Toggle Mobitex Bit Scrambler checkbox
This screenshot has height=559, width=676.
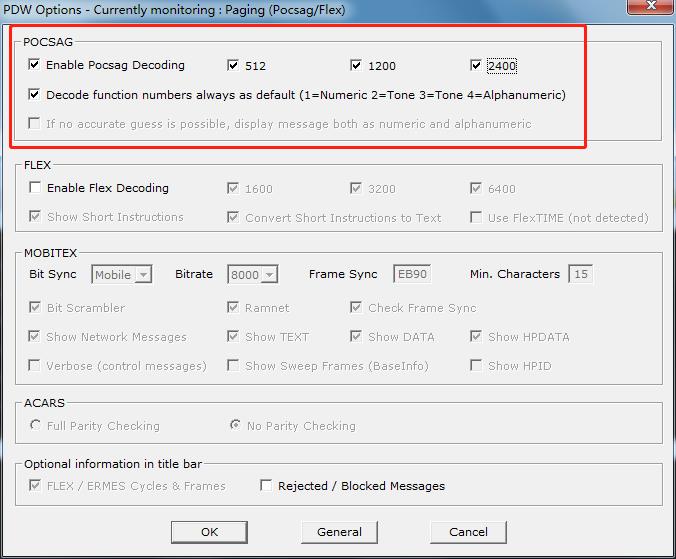click(35, 308)
